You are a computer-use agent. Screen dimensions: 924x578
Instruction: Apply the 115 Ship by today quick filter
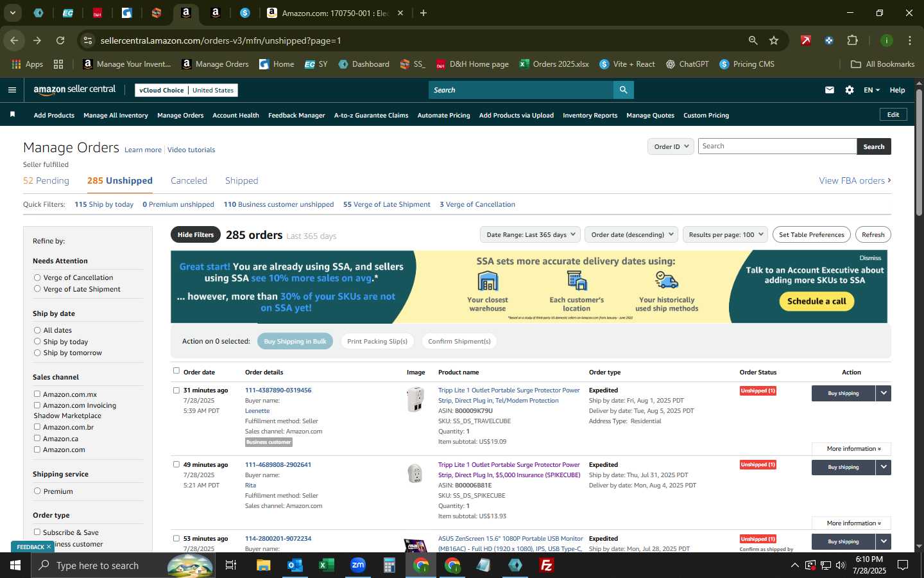point(104,204)
